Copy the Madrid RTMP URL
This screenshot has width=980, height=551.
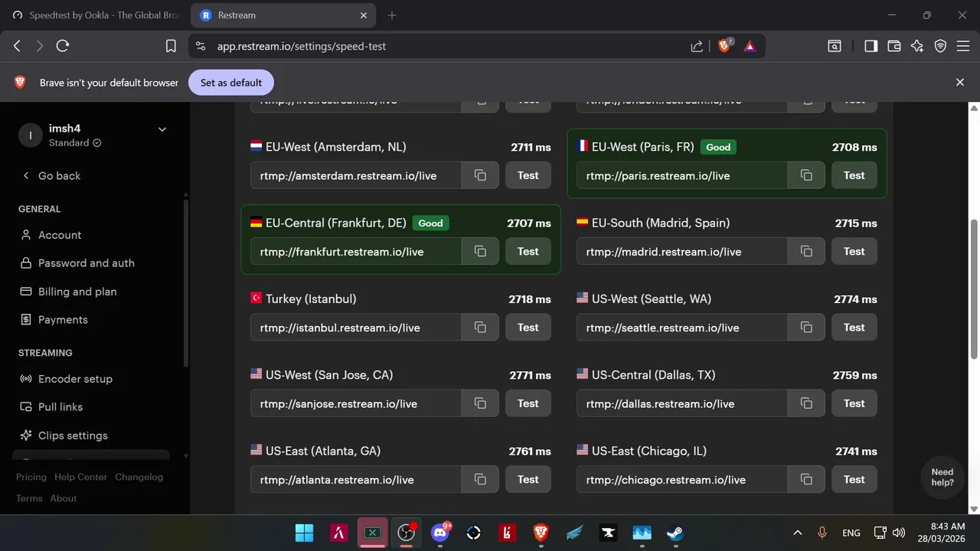tap(806, 251)
